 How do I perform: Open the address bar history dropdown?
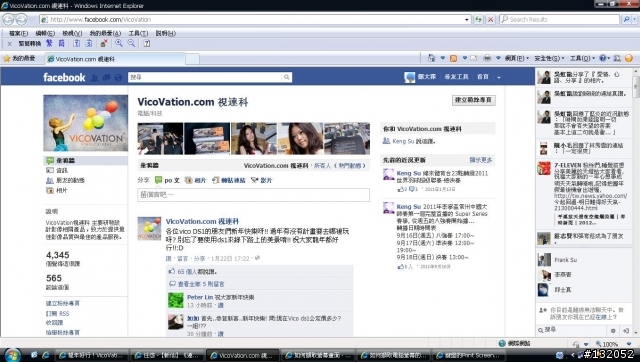coord(467,20)
